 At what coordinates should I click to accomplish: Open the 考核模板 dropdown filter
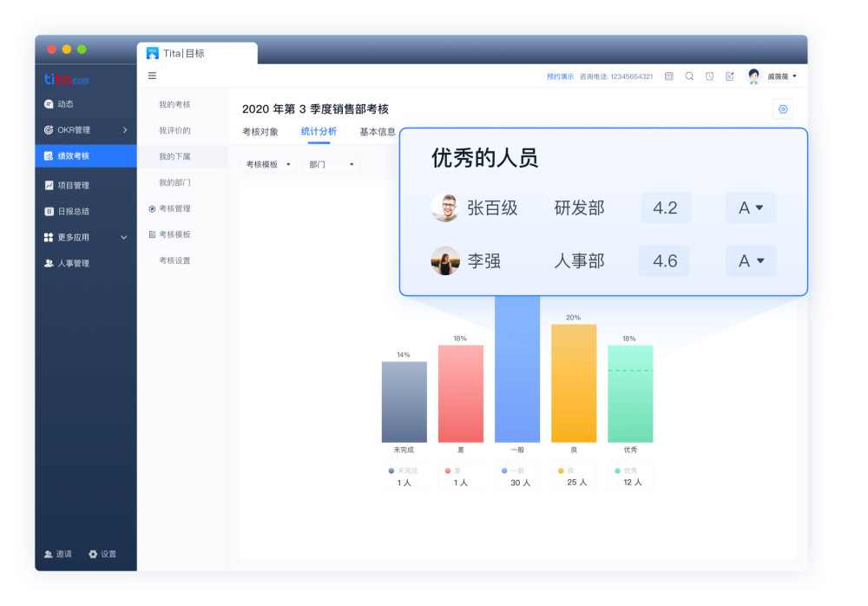(268, 164)
